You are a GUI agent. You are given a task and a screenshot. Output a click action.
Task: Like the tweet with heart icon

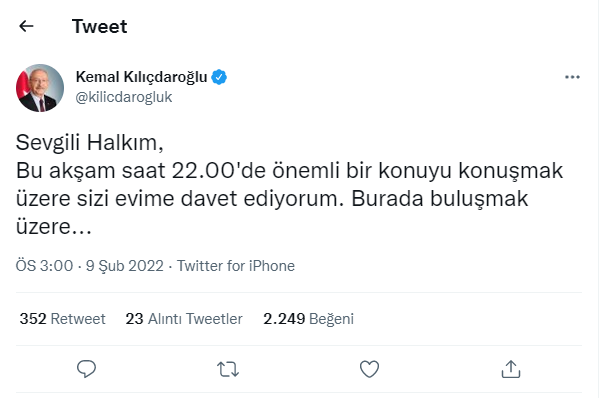[x=369, y=369]
